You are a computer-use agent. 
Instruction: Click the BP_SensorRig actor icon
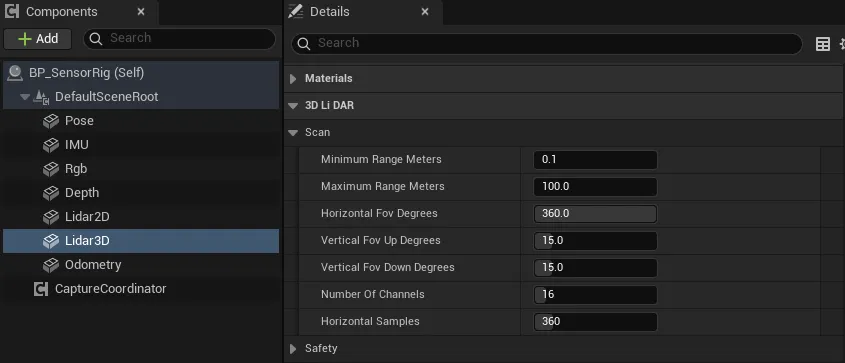pos(15,73)
